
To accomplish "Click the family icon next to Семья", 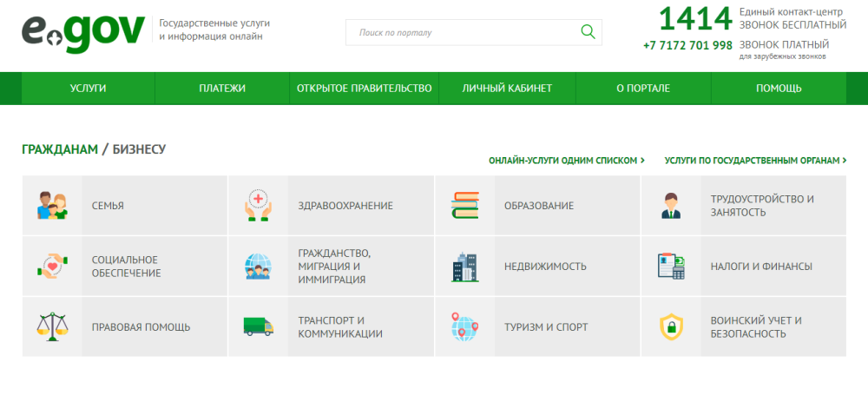I will pos(51,206).
